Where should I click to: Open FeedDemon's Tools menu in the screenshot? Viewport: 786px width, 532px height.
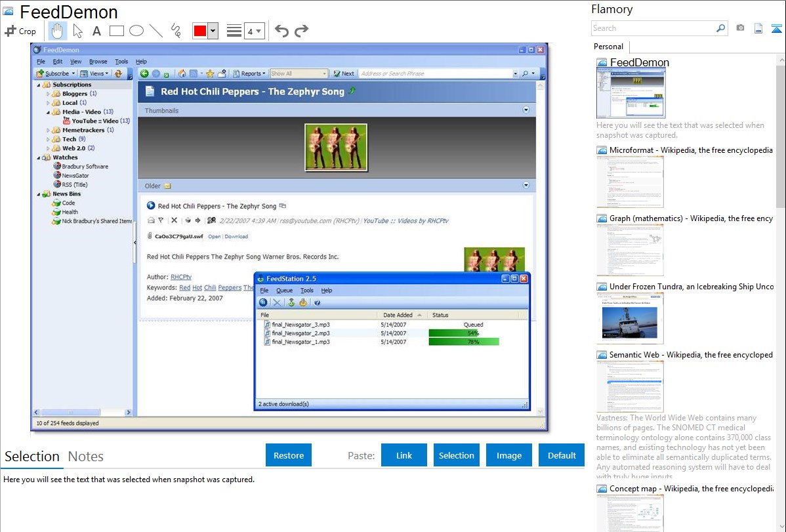tap(122, 62)
